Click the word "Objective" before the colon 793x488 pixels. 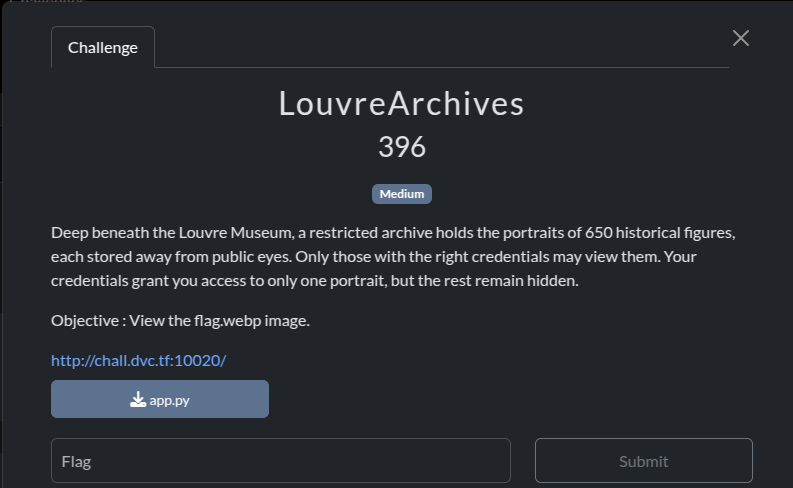[x=85, y=321]
